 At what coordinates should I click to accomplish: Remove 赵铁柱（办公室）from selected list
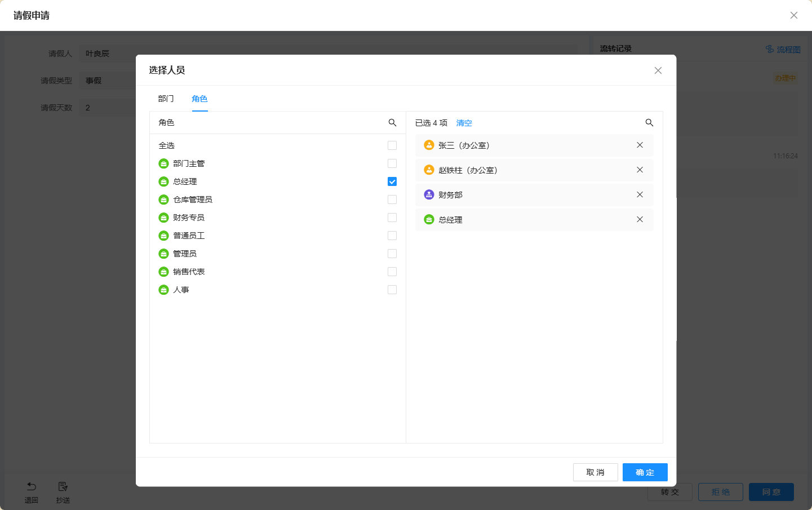[640, 170]
